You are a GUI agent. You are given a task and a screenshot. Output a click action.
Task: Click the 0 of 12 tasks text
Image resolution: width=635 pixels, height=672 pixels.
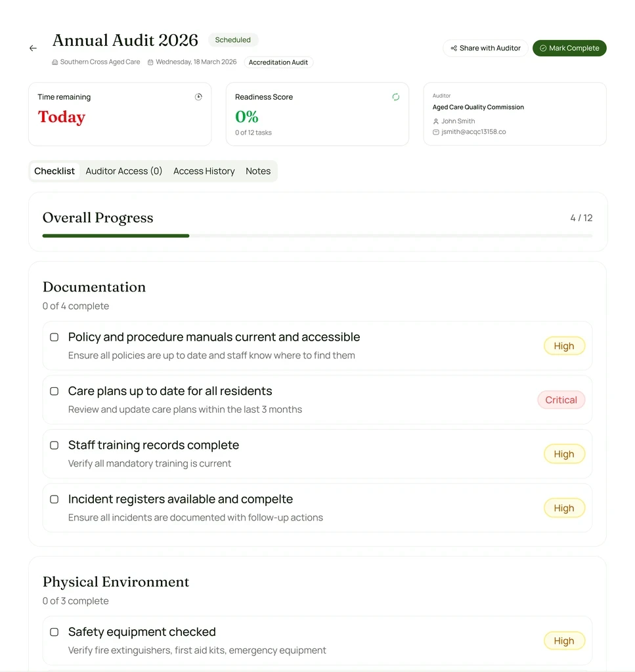coord(253,133)
